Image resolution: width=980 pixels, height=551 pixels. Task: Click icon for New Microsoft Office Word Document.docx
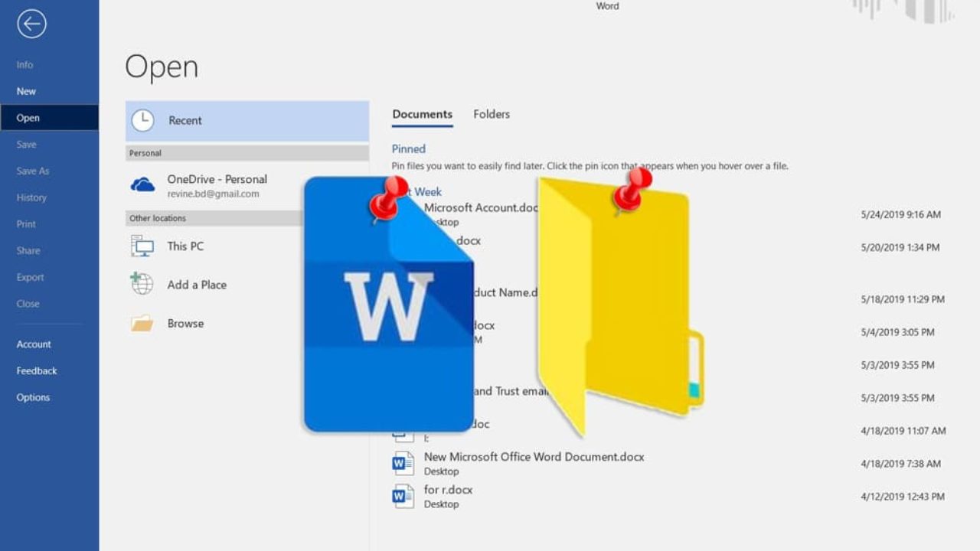point(403,464)
